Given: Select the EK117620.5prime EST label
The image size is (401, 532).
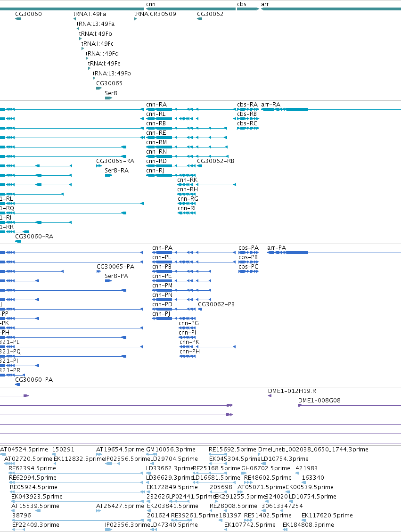Looking at the screenshot, I should (327, 516).
